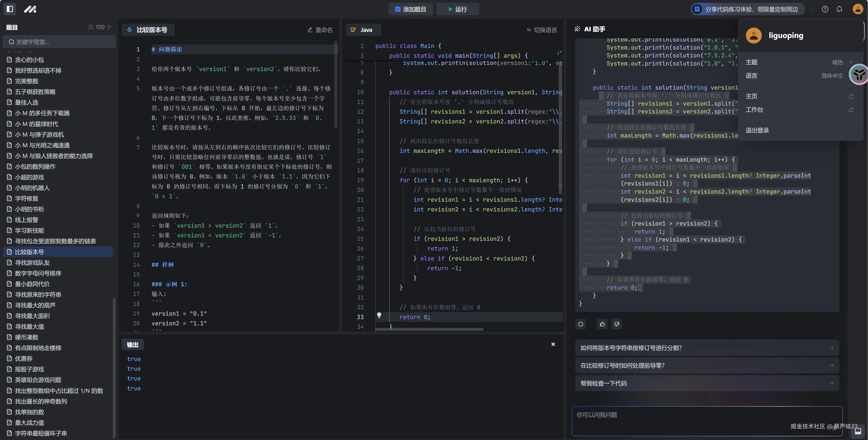Click the thumbs up icon

[x=603, y=324]
